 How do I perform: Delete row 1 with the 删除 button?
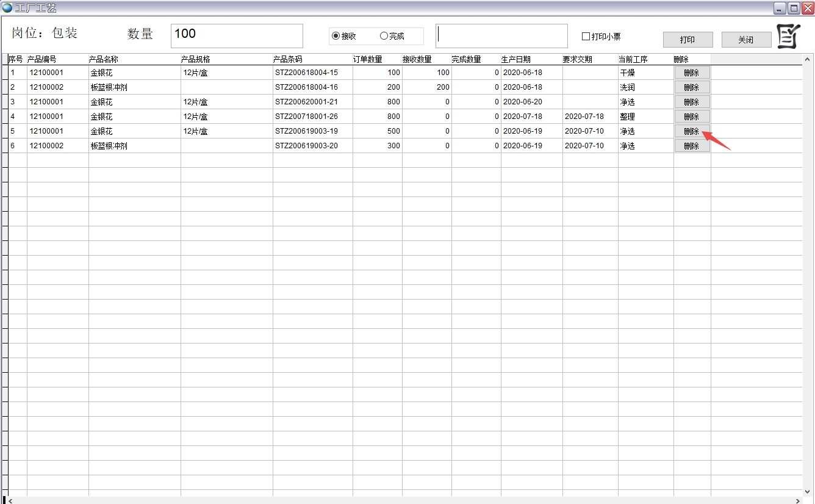(x=692, y=73)
